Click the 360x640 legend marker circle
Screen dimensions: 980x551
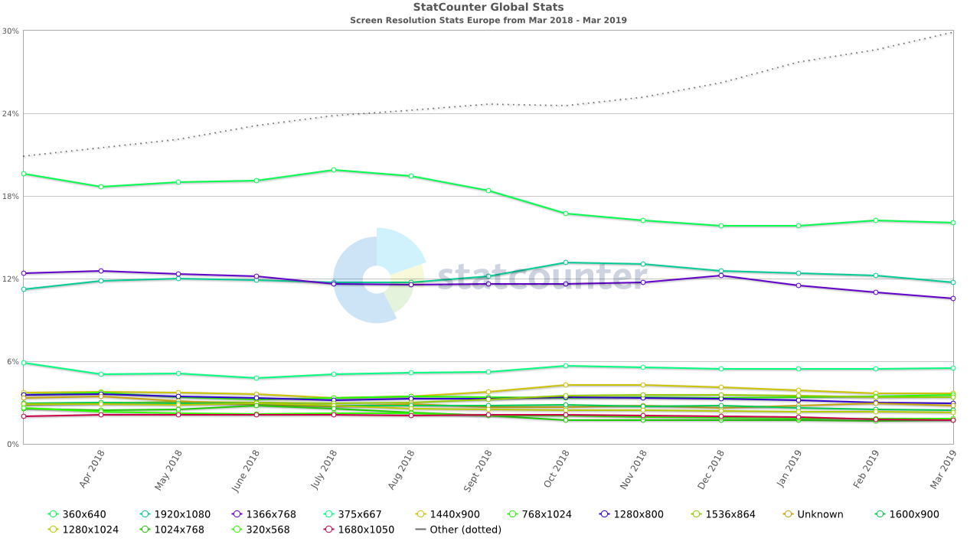pyautogui.click(x=53, y=514)
